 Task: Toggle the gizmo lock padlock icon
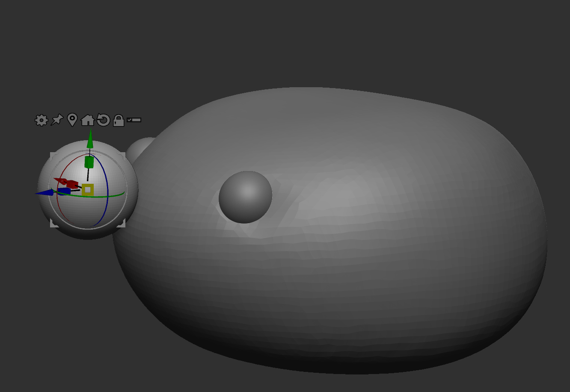click(x=119, y=121)
